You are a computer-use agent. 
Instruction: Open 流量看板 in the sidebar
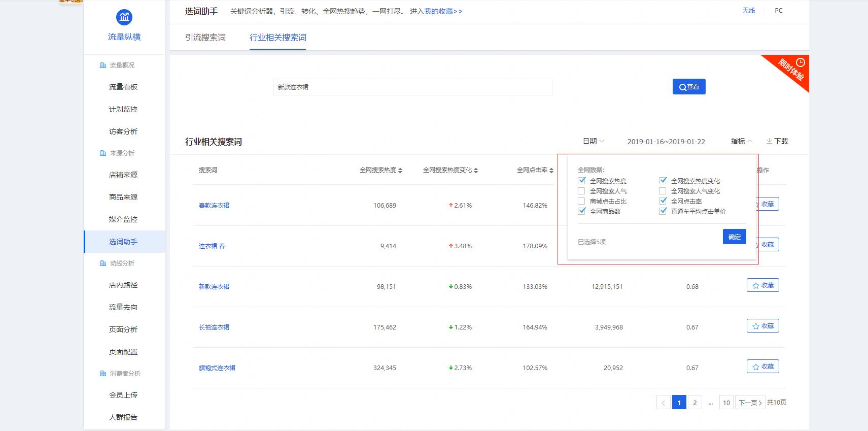click(123, 87)
